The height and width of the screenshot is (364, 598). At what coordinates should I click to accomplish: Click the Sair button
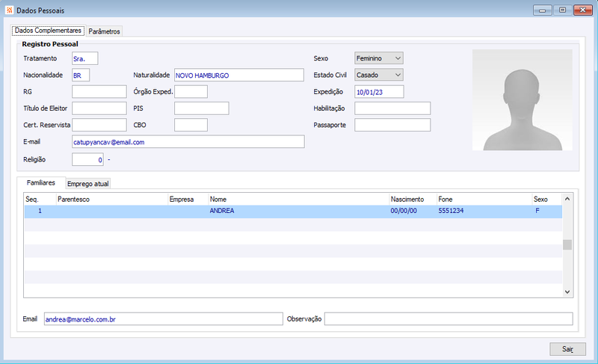tap(567, 349)
